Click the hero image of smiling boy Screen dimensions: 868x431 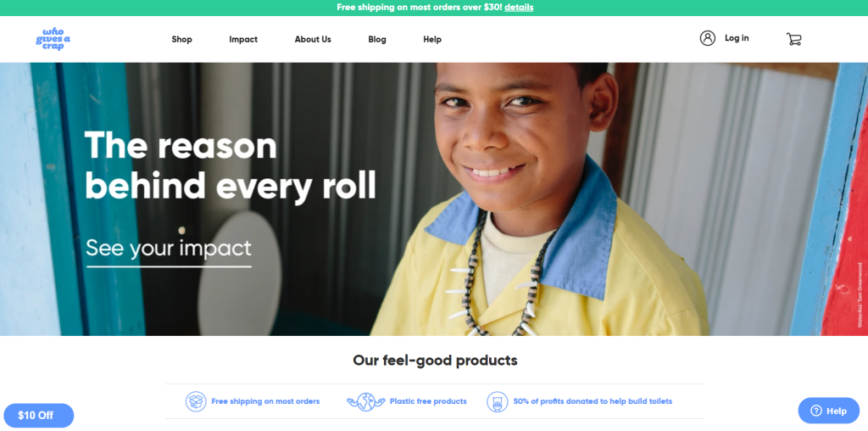point(434,199)
